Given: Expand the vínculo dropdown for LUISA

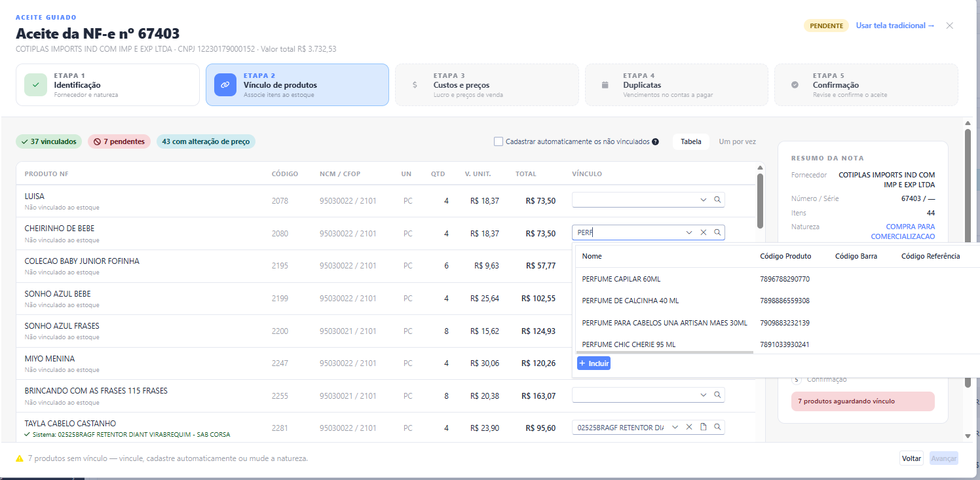Looking at the screenshot, I should pyautogui.click(x=703, y=200).
